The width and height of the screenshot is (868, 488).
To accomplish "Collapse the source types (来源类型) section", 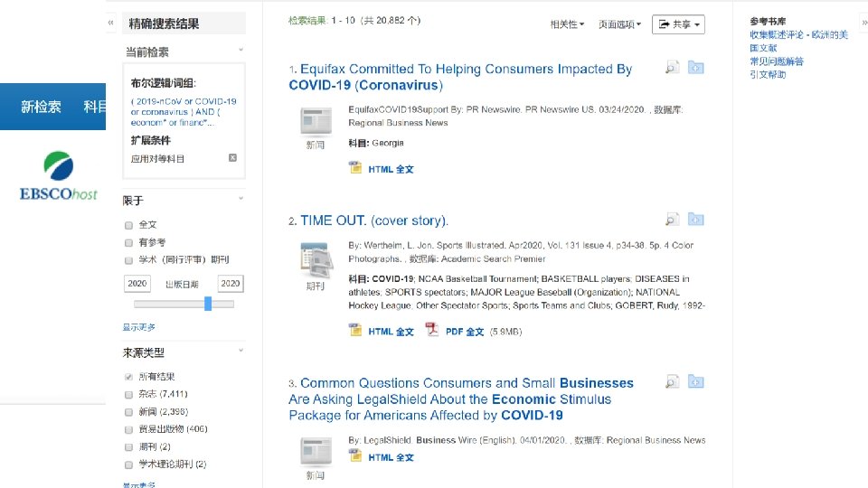I will tap(241, 351).
